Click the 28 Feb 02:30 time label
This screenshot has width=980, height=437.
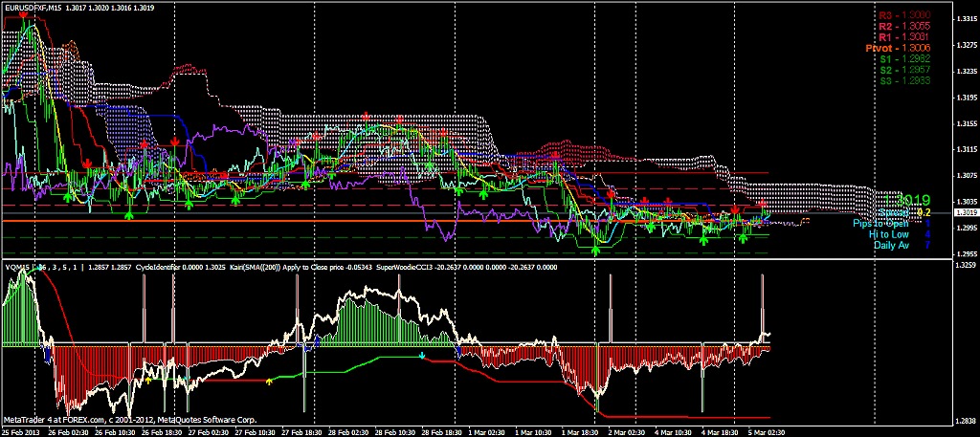(x=347, y=432)
